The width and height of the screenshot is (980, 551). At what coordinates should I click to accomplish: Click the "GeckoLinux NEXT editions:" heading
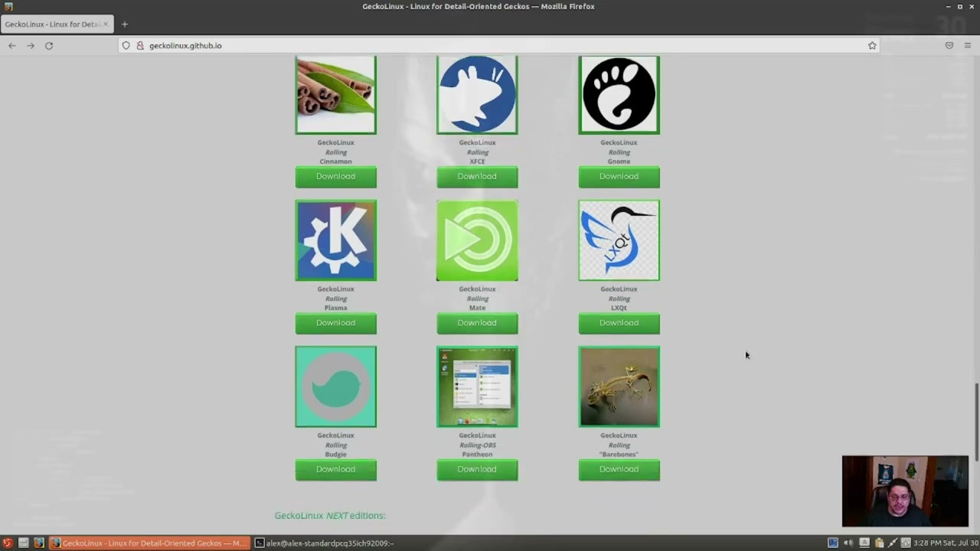[x=330, y=516]
